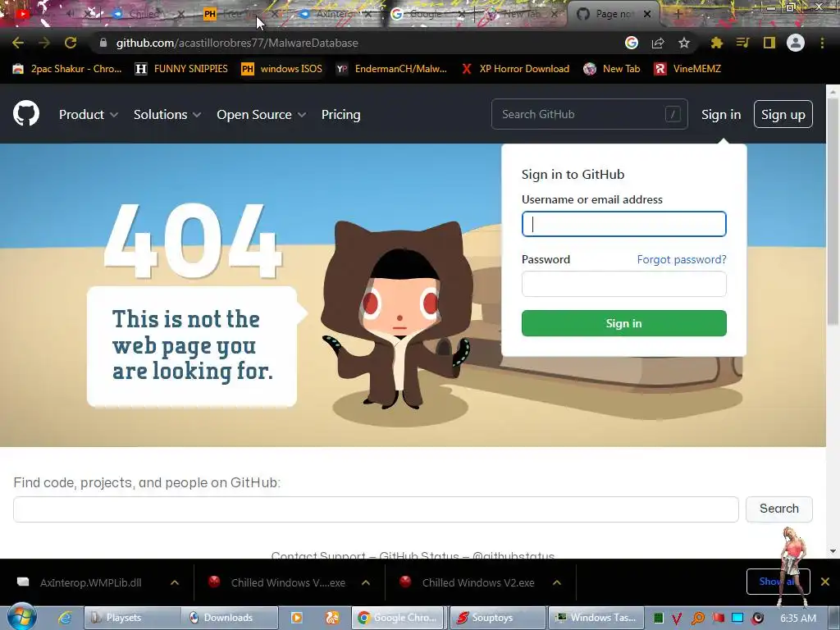
Task: Open the Souptoys taskbar window
Action: [x=498, y=618]
